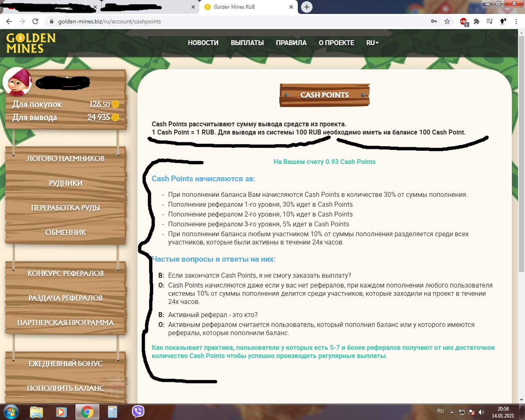Expand the RU language dropdown
Image resolution: width=525 pixels, height=420 pixels.
tap(372, 43)
